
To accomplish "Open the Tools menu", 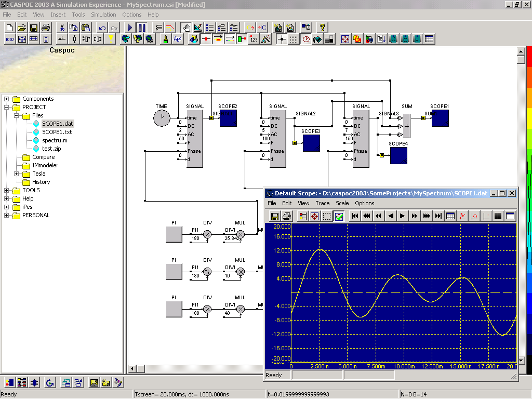I will click(x=78, y=15).
